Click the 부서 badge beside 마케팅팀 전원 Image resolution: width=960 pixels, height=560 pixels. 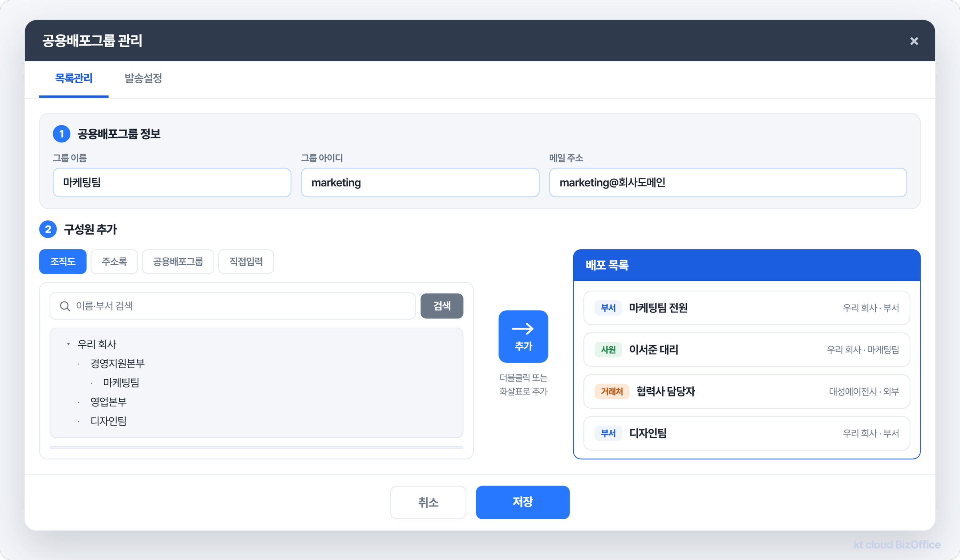click(608, 308)
